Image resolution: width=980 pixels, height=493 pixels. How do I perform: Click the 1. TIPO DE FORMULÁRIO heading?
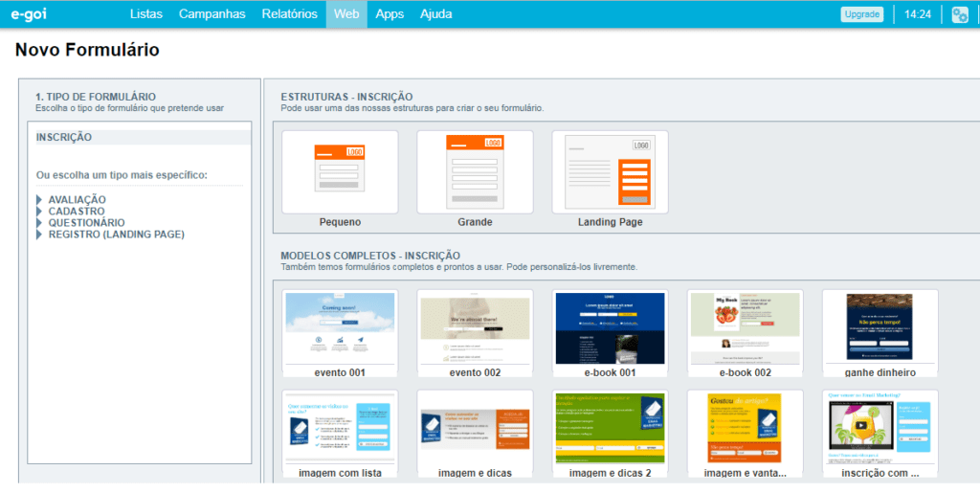coord(96,97)
